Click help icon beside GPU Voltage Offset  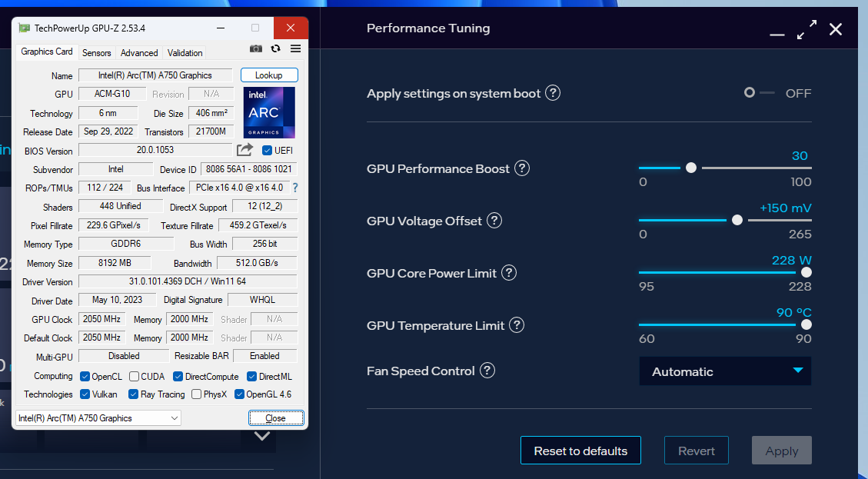[x=494, y=221]
